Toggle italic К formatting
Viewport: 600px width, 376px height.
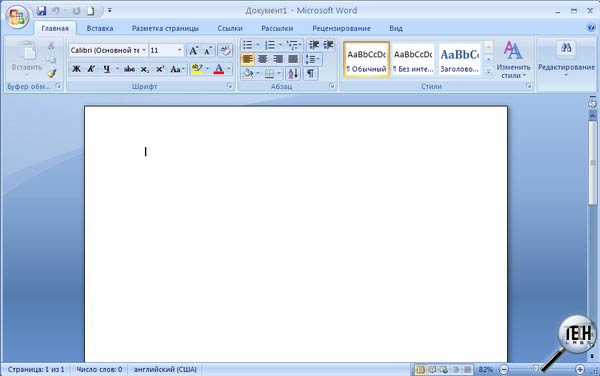tap(91, 69)
